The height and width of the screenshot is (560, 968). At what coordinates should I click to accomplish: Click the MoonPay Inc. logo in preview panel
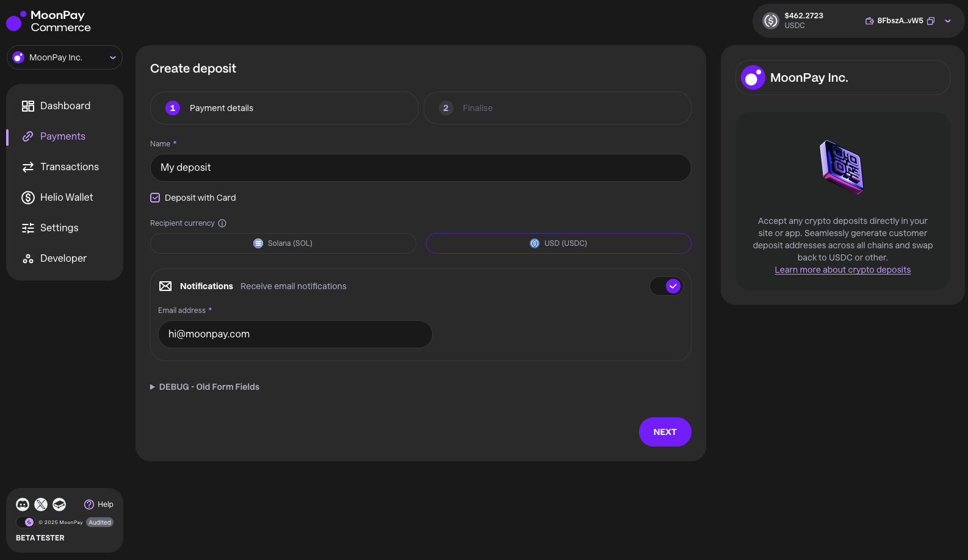pyautogui.click(x=753, y=77)
